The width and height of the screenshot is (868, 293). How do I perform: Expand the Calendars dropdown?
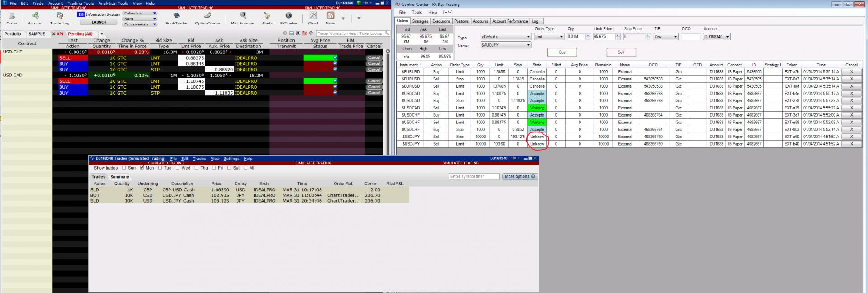140,14
